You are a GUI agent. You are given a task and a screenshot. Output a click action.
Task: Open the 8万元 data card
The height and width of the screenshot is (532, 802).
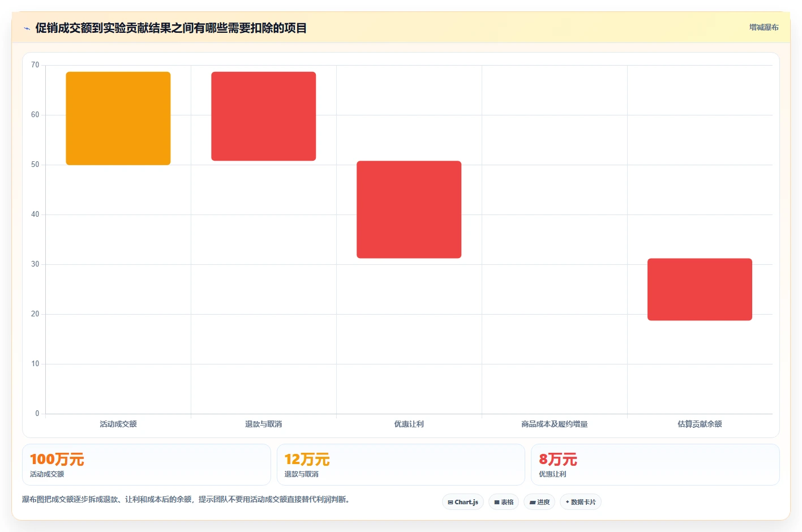(x=655, y=465)
